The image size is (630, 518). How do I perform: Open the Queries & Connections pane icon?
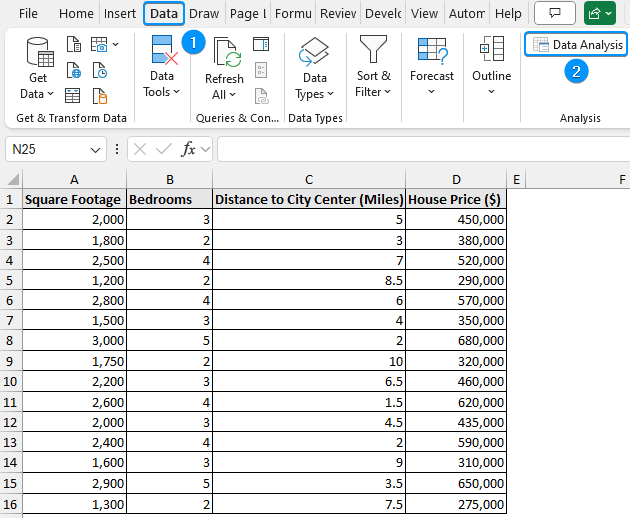(x=261, y=44)
